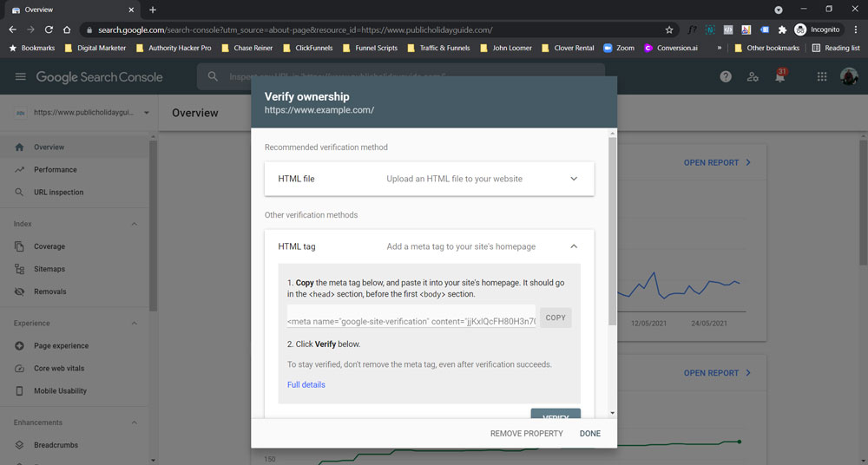Open the Incognito profile indicator
The height and width of the screenshot is (465, 868).
(x=817, y=29)
